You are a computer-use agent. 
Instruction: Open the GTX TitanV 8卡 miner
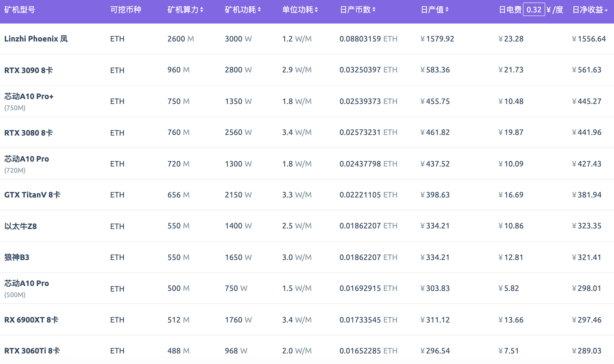pyautogui.click(x=32, y=195)
